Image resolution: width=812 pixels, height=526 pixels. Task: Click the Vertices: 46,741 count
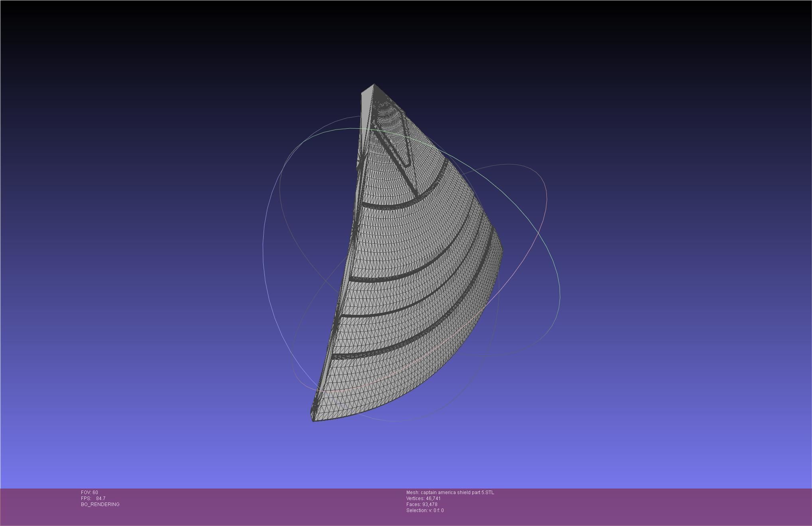click(424, 499)
